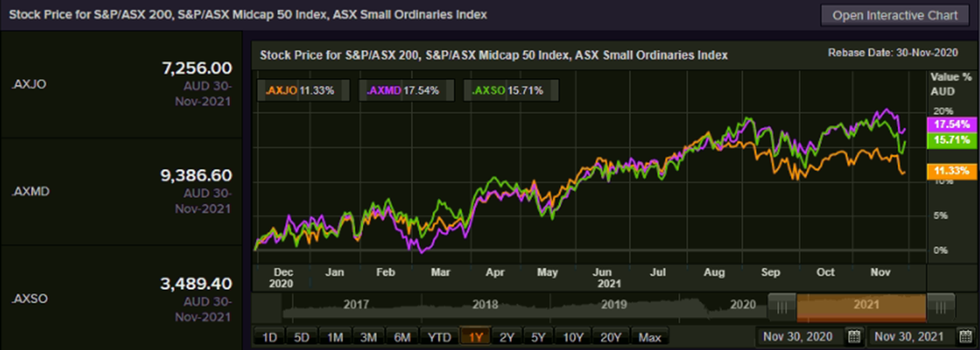
Task: Grab the left range slider handle
Action: point(782,306)
